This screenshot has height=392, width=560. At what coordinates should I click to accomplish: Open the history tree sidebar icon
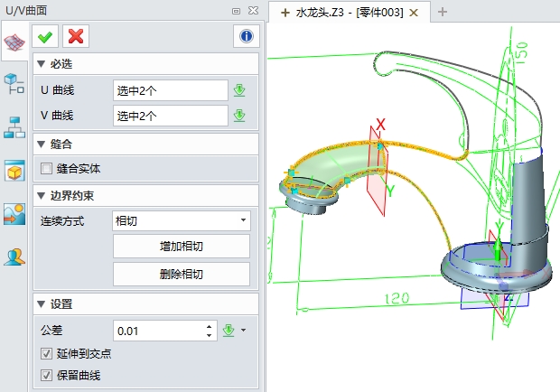pyautogui.click(x=14, y=85)
